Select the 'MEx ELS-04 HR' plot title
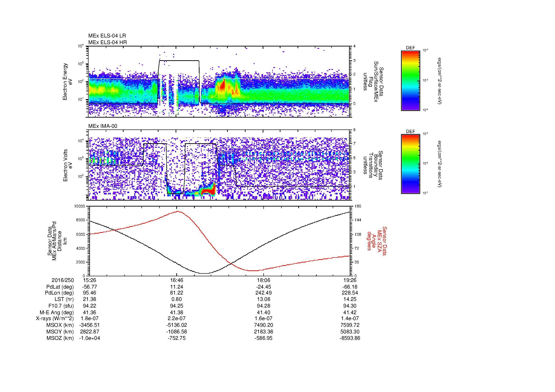555x392 pixels. [107, 42]
